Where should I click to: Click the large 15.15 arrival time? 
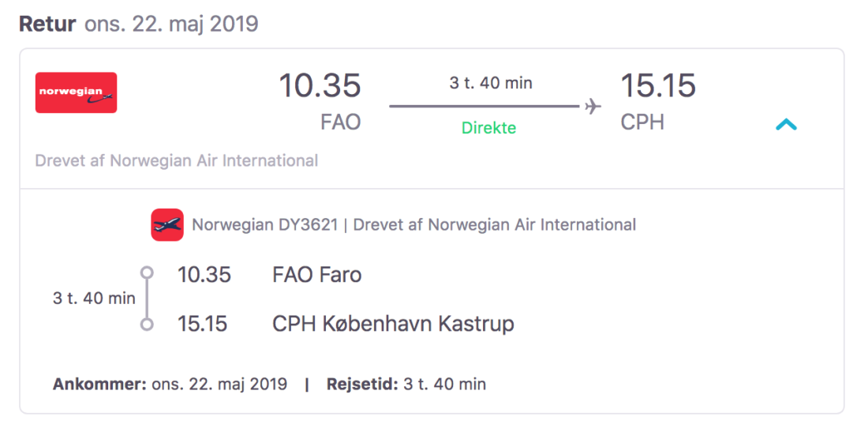(658, 85)
